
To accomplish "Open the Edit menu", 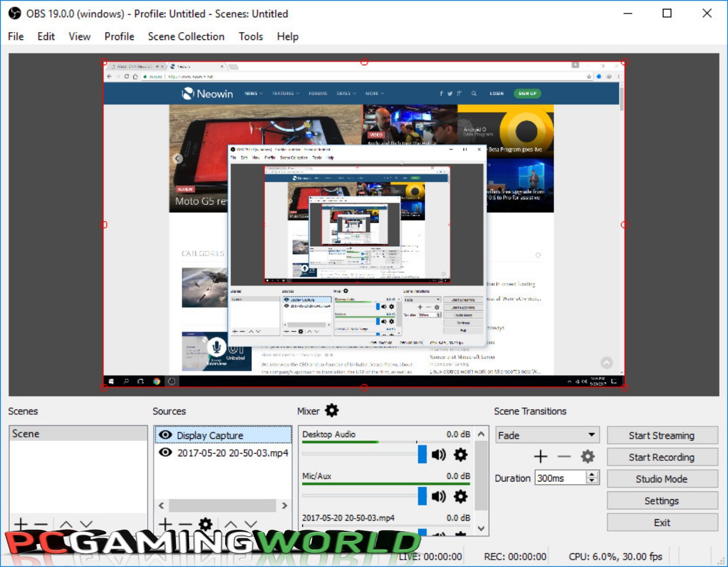I will (x=46, y=36).
